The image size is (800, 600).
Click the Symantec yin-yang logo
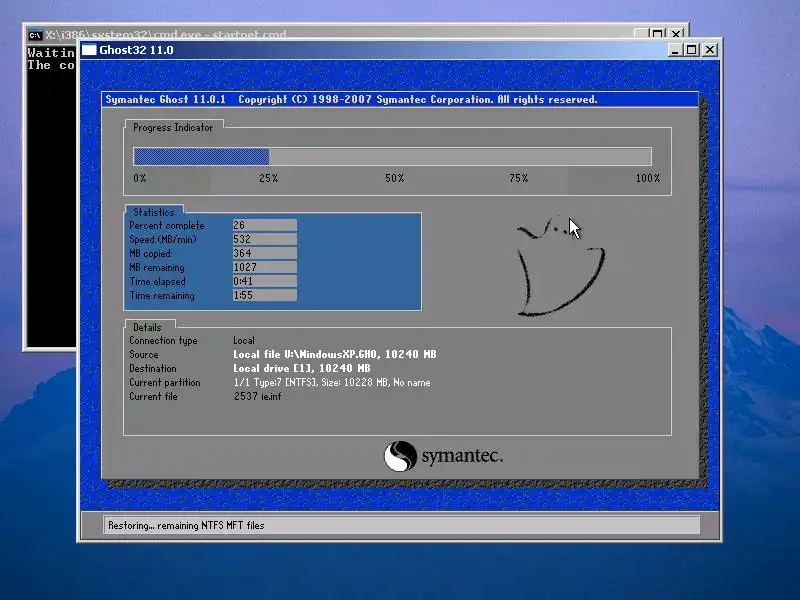pos(400,456)
